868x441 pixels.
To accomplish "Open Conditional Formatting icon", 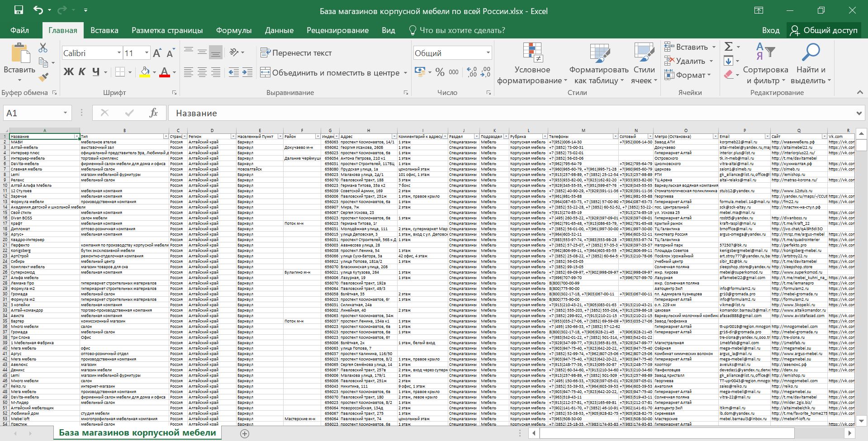I will click(532, 53).
